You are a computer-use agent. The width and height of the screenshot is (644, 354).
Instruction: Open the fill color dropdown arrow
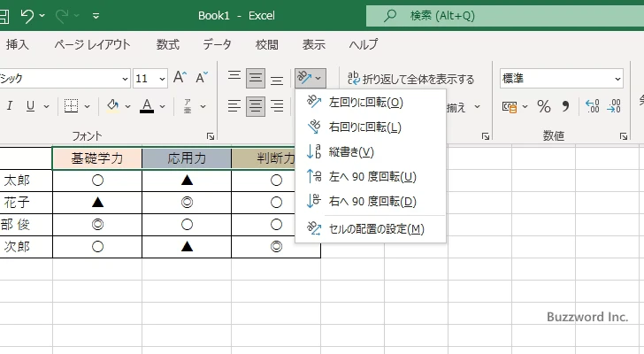click(127, 106)
